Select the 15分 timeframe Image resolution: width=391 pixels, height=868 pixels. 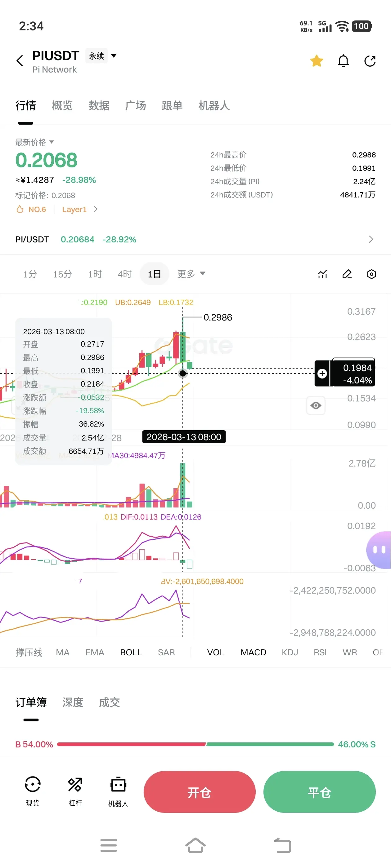62,274
